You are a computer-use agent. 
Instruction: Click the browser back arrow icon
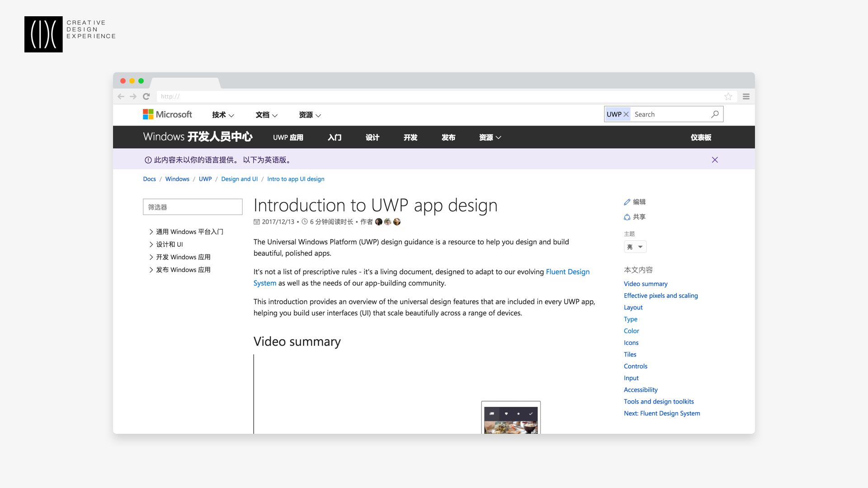(121, 96)
